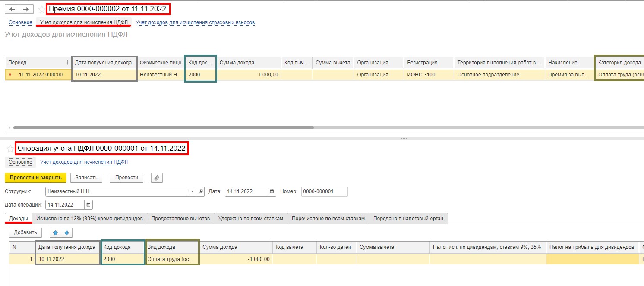
Task: Move row up with blue arrow
Action: click(55, 232)
